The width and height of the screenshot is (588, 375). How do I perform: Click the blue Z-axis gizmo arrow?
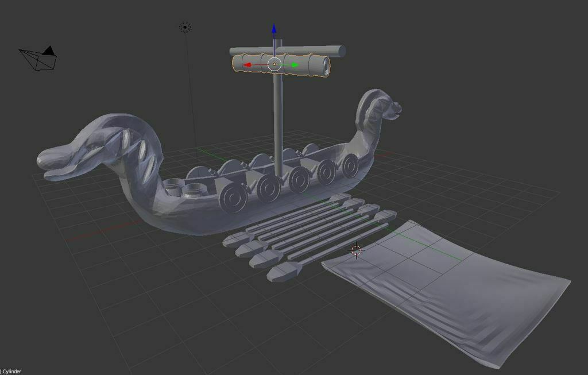coord(274,30)
